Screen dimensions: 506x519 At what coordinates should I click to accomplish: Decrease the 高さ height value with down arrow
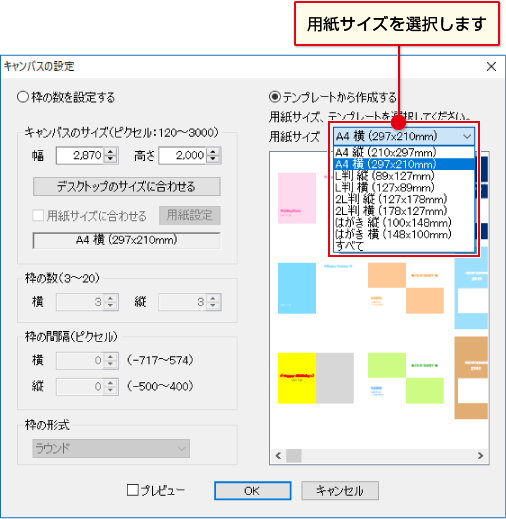click(x=213, y=159)
